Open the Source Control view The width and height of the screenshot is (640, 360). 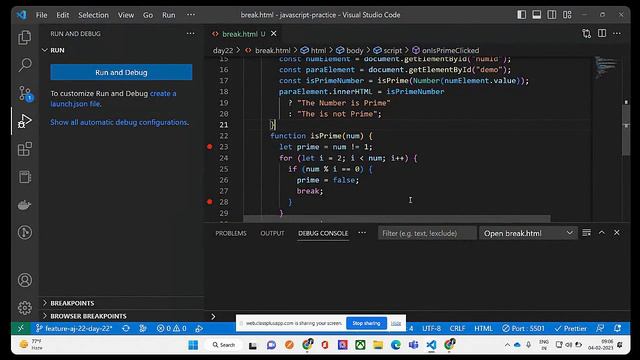[x=25, y=93]
